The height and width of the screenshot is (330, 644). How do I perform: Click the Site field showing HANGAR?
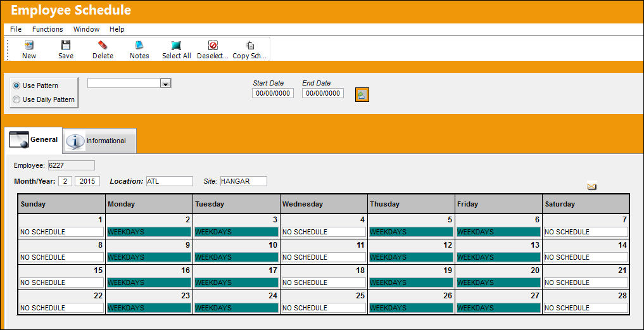pyautogui.click(x=244, y=181)
